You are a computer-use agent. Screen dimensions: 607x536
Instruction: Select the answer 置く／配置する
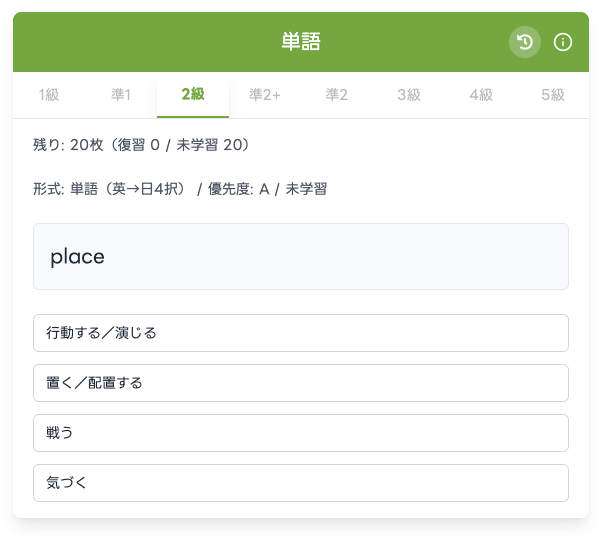tap(301, 383)
